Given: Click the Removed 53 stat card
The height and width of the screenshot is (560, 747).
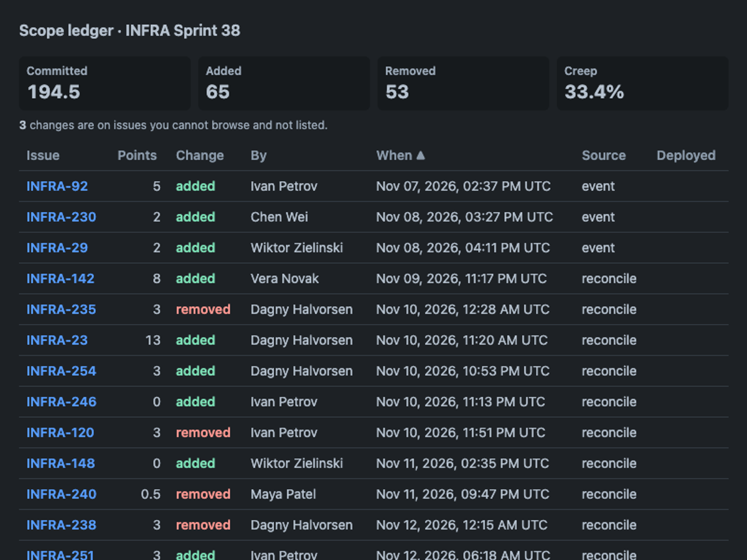Looking at the screenshot, I should (x=463, y=83).
